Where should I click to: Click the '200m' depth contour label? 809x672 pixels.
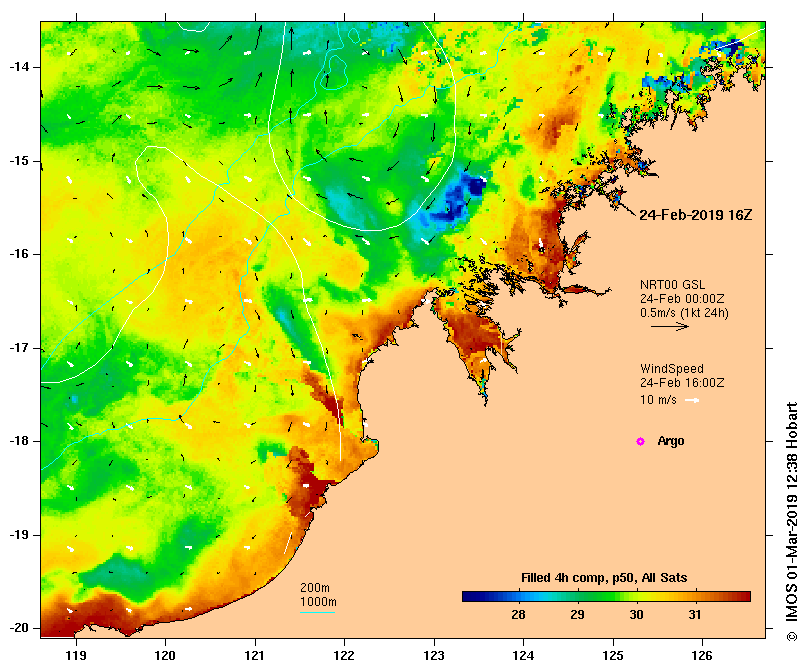(315, 588)
